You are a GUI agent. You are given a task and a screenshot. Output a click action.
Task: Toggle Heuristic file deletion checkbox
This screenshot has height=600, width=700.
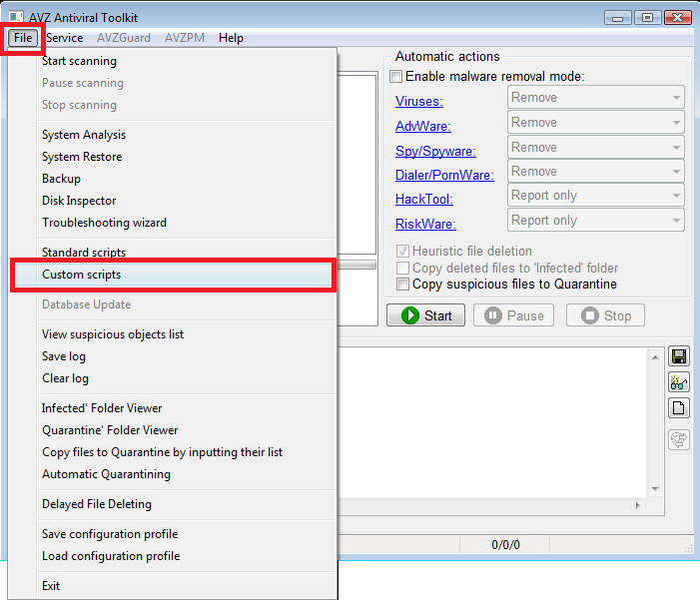pyautogui.click(x=402, y=251)
